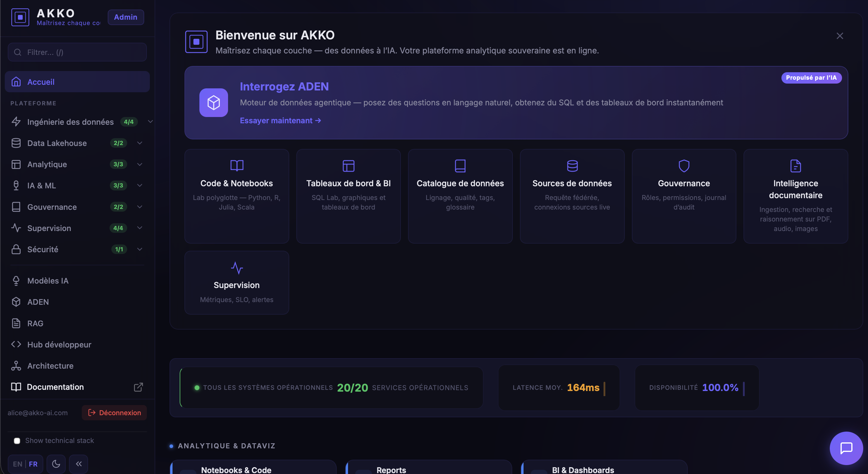The height and width of the screenshot is (474, 868).
Task: Open the chat bubble floating button
Action: [x=847, y=448]
